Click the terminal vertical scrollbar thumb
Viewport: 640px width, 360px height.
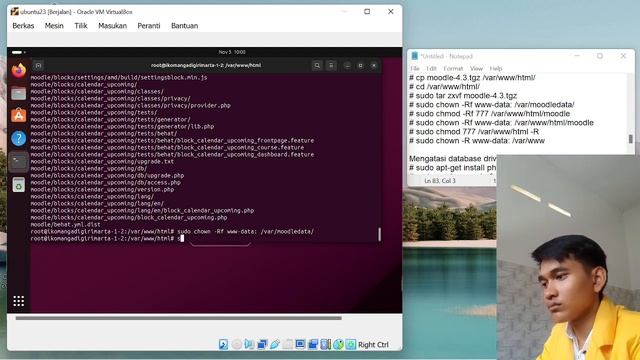click(380, 234)
